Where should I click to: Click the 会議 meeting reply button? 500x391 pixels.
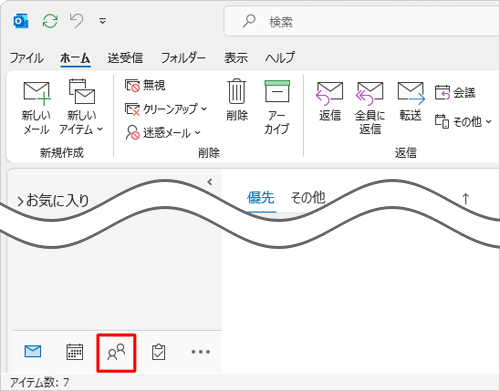pos(455,93)
